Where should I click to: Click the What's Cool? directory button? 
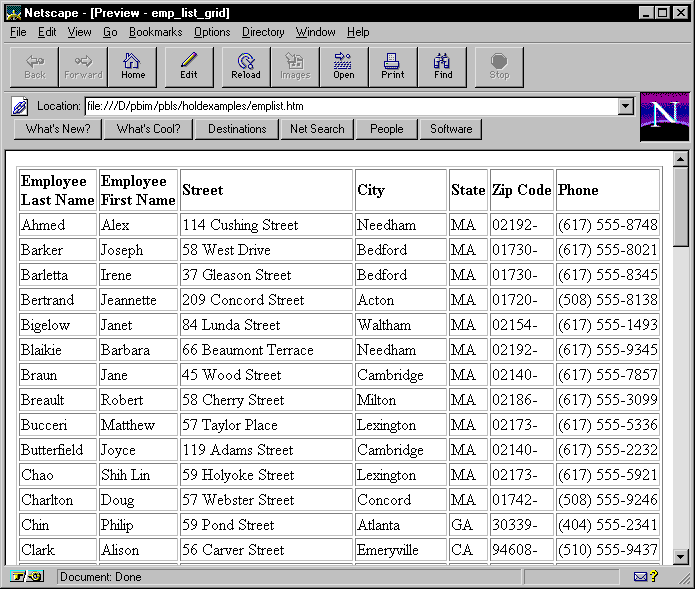tap(148, 129)
